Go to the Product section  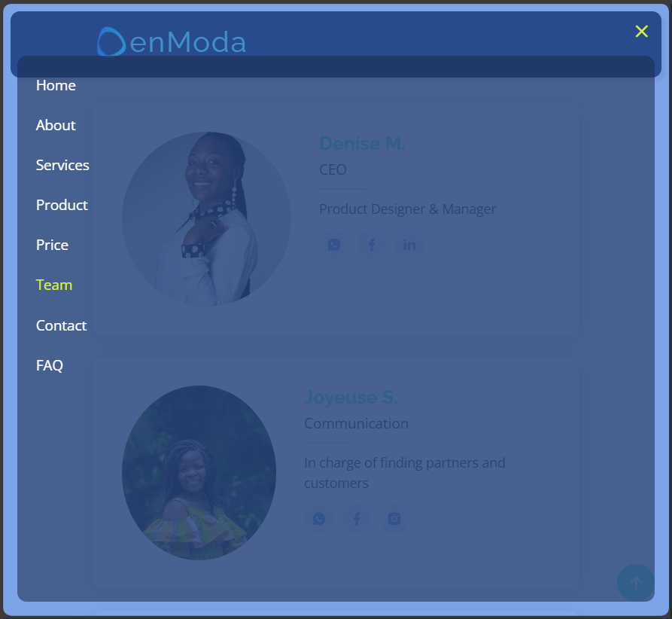(61, 205)
